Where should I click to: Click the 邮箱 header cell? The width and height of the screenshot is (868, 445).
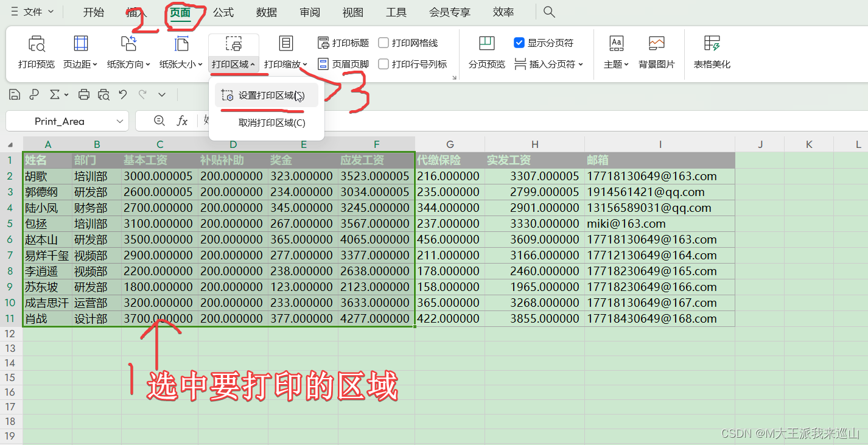coord(659,160)
